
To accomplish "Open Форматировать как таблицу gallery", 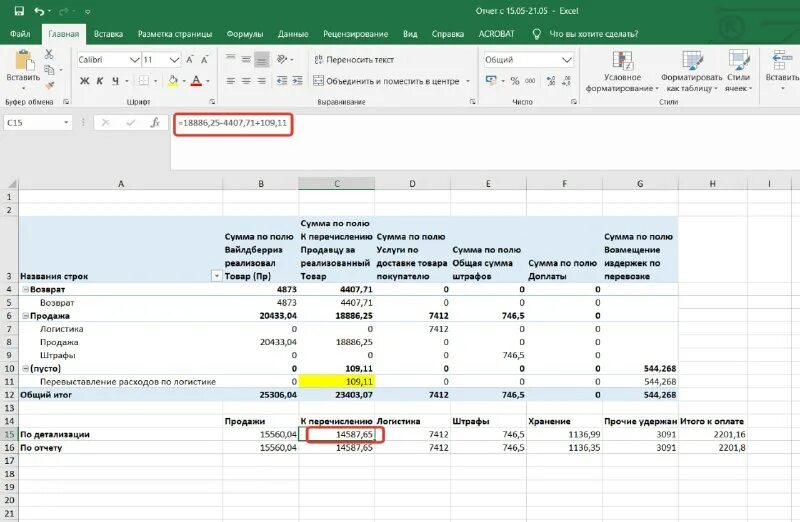I will [691, 71].
